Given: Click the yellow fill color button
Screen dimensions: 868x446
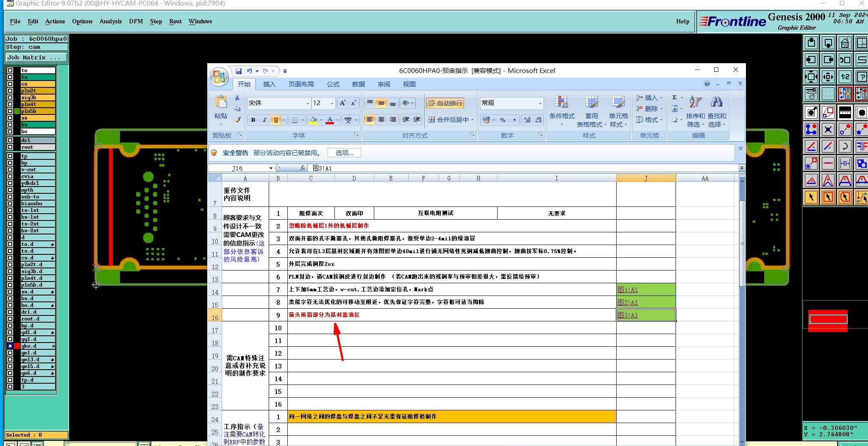Looking at the screenshot, I should point(313,120).
